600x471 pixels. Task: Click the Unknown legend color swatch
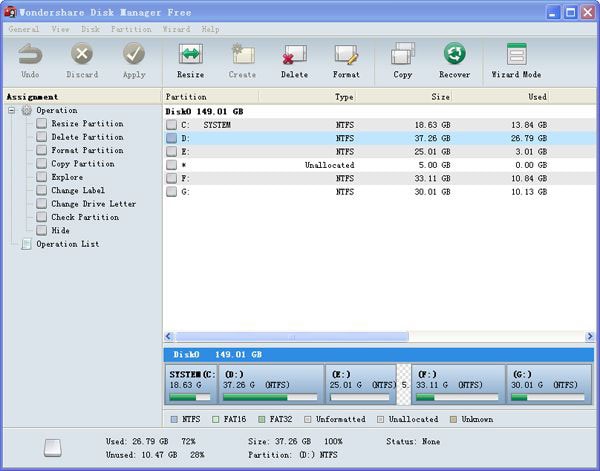click(453, 420)
